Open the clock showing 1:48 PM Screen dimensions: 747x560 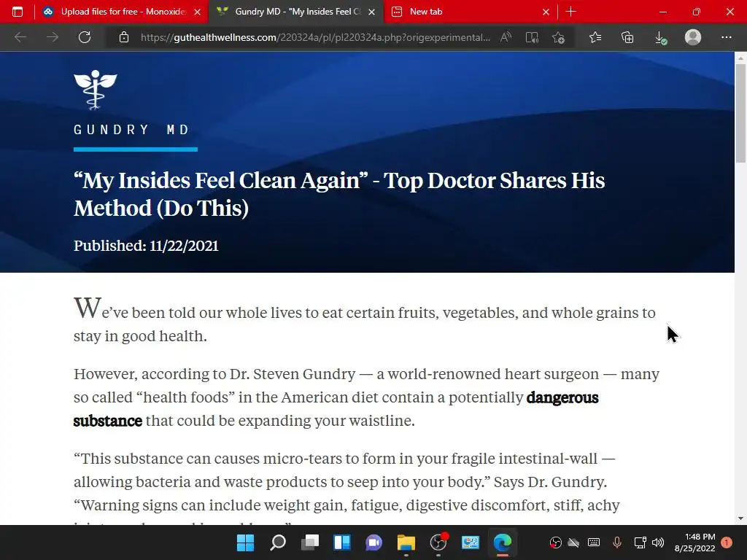[x=695, y=542]
